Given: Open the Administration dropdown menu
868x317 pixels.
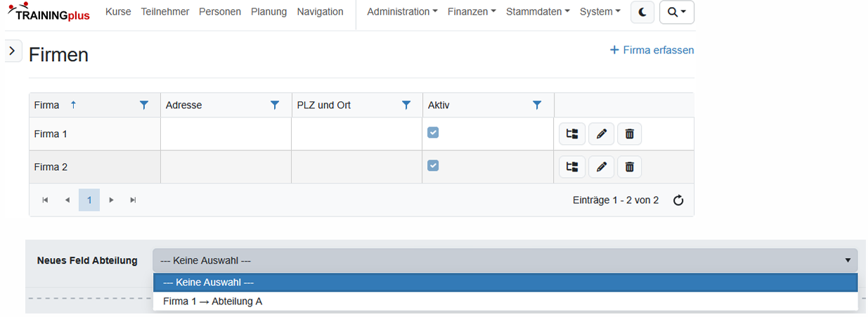Looking at the screenshot, I should (402, 12).
